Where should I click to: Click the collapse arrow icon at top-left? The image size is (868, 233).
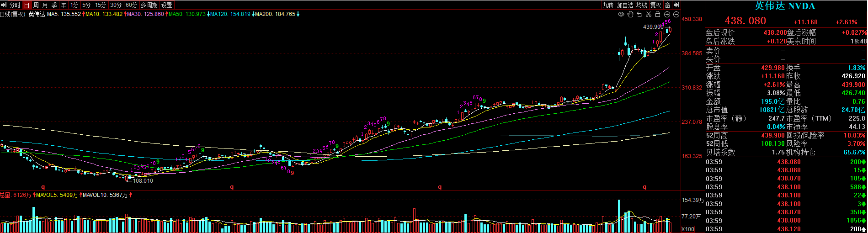pos(4,5)
